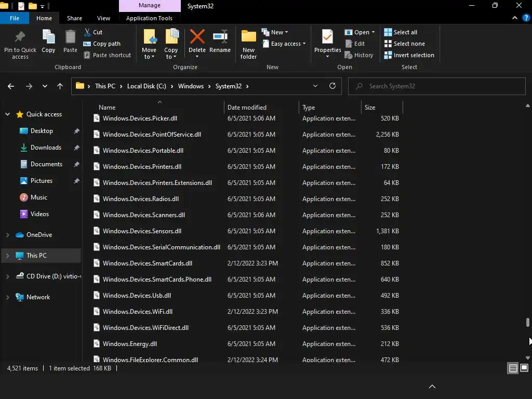The height and width of the screenshot is (399, 532).
Task: Expand the Network tree node
Action: click(7, 297)
